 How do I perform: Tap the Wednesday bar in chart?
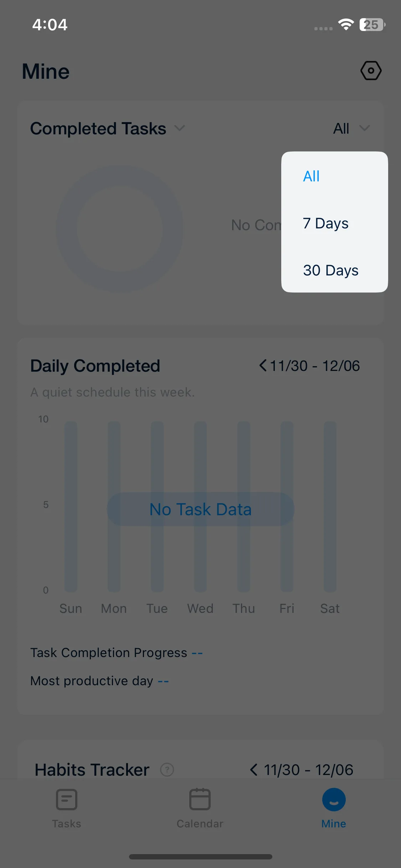tap(200, 463)
